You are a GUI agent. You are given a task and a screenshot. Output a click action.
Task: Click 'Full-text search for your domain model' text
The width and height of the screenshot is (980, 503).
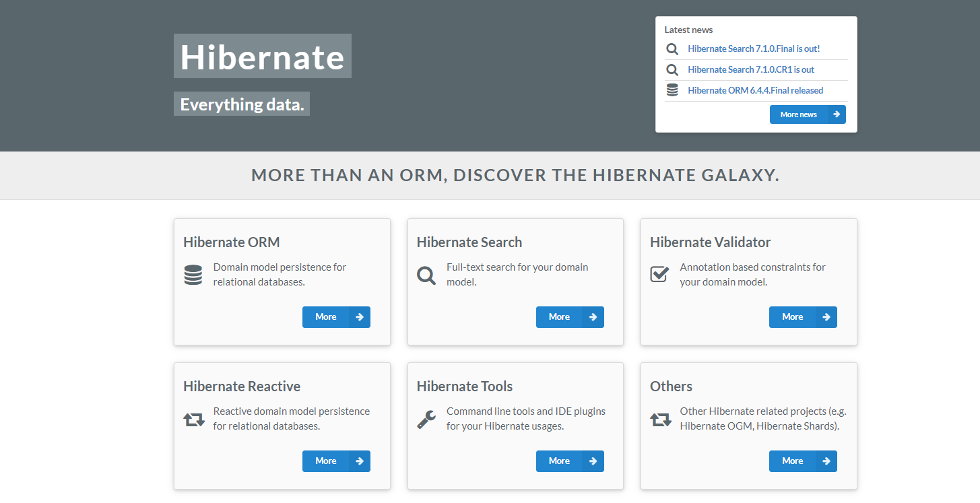517,275
